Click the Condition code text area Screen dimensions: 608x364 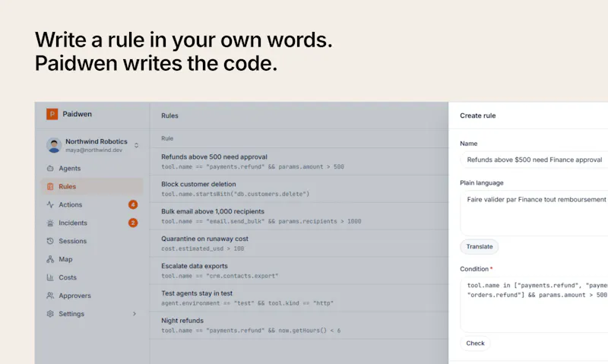(534, 305)
